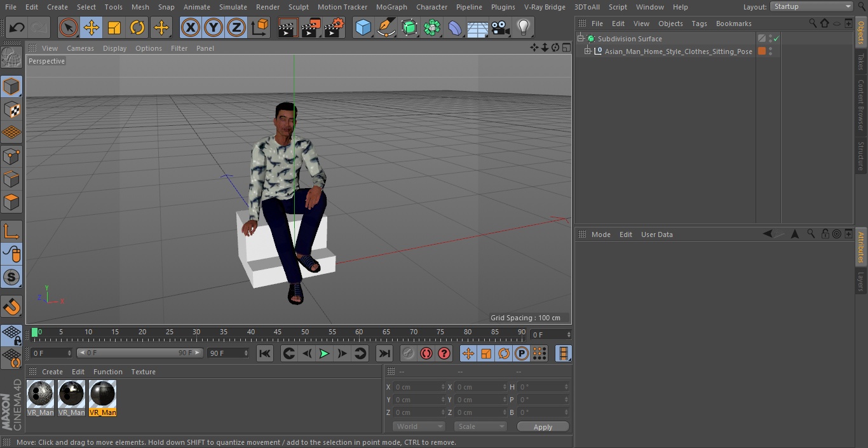
Task: Toggle autokeying button
Action: point(426,353)
